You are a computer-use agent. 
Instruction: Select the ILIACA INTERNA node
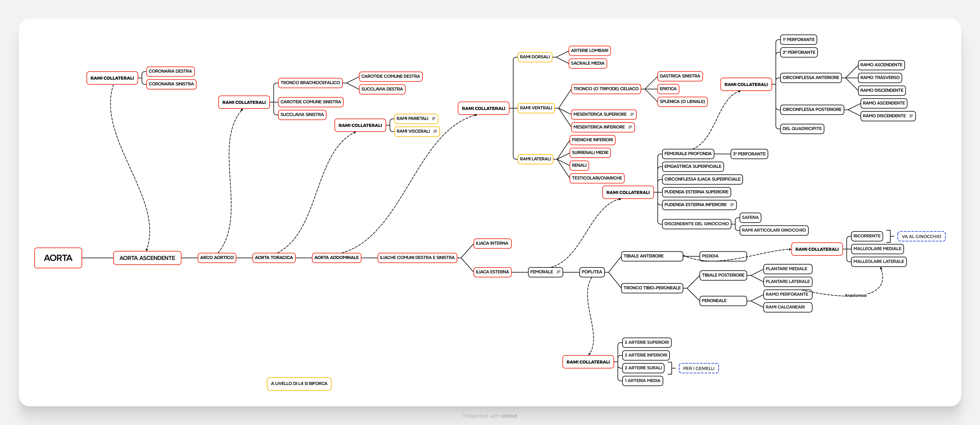point(492,243)
